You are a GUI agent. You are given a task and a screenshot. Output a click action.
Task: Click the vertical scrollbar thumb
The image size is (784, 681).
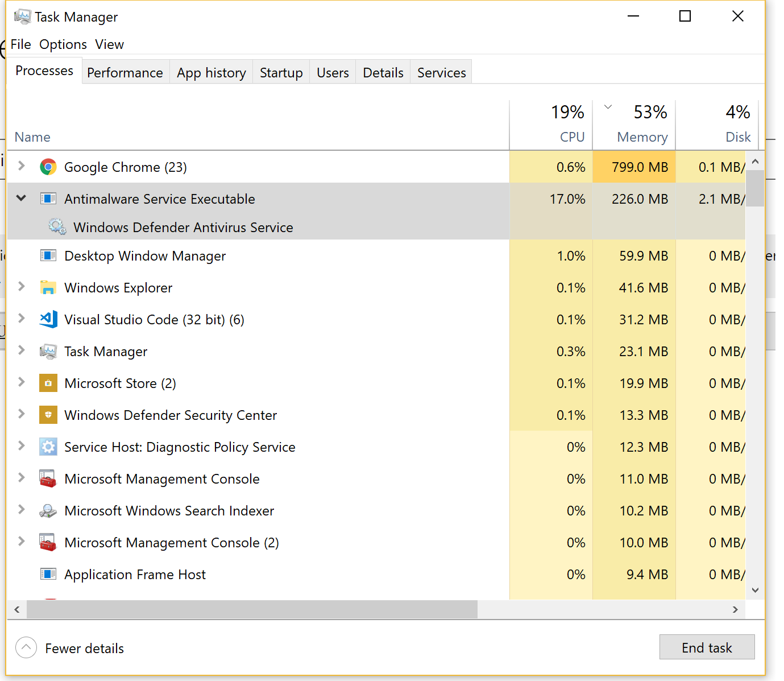755,188
